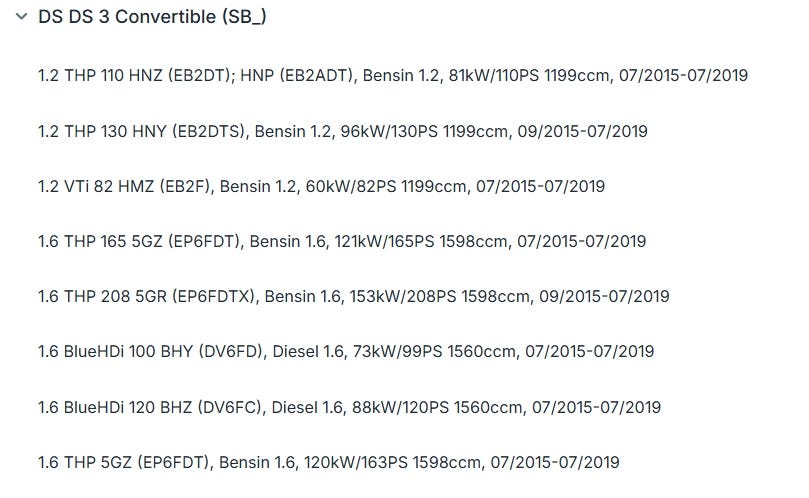The width and height of the screenshot is (809, 498).
Task: Click the 120kW/163PS 1598ccm text
Action: 392,462
